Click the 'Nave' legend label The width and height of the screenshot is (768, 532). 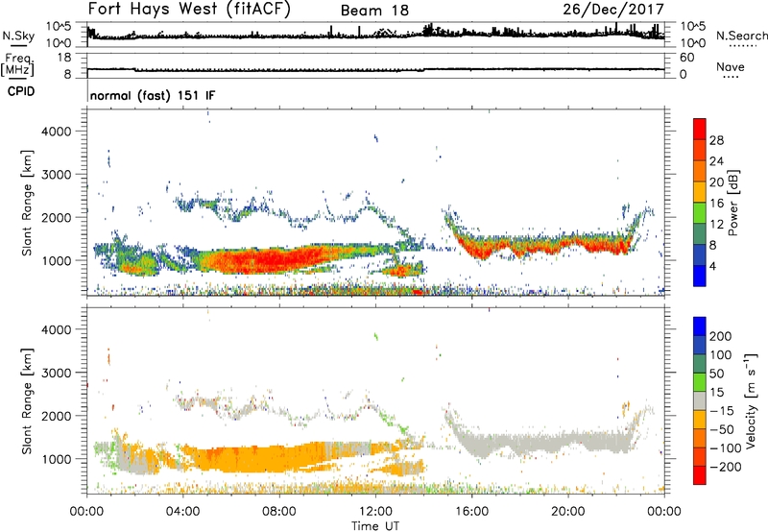pos(731,67)
